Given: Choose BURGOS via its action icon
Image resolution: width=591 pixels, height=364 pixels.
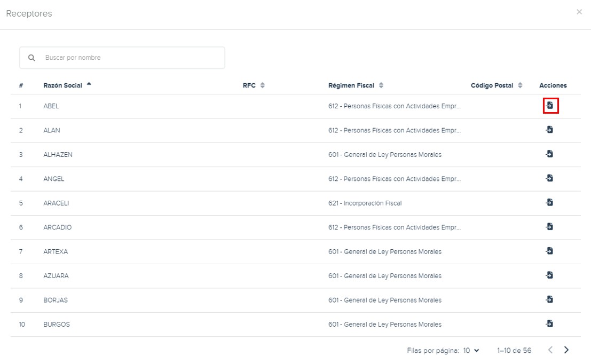Looking at the screenshot, I should [549, 324].
